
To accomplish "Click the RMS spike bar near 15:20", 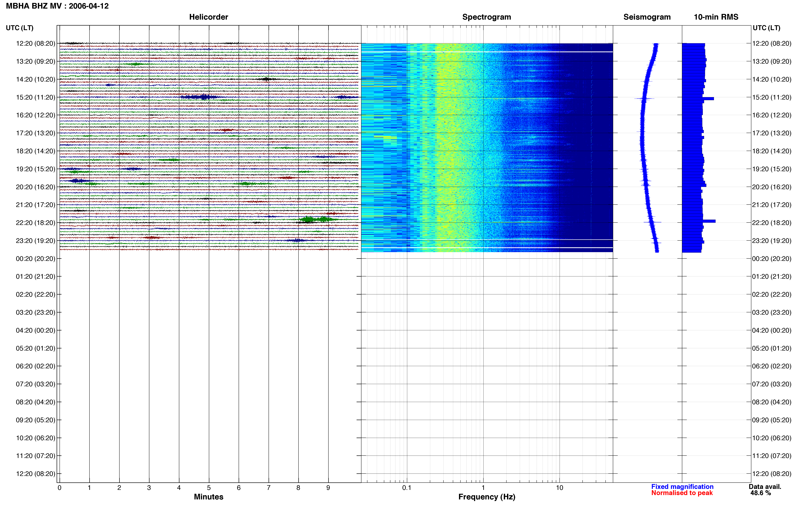I will [708, 98].
